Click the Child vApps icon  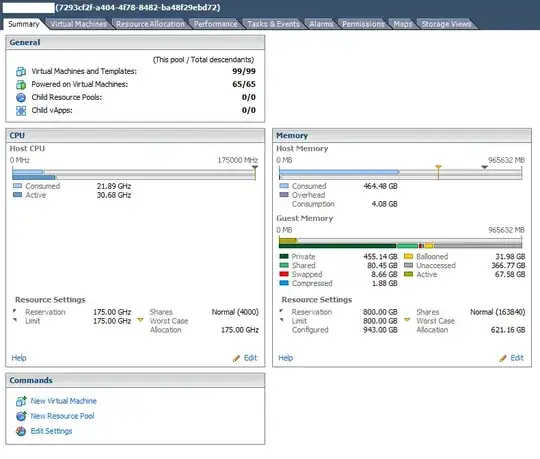point(21,111)
